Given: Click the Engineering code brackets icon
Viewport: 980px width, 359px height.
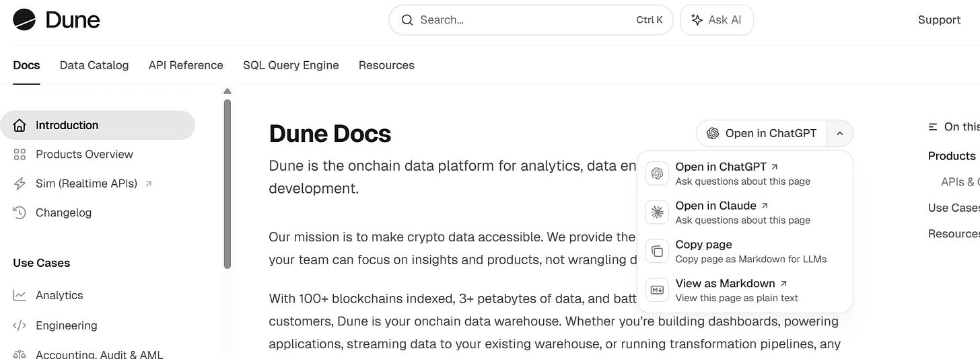Looking at the screenshot, I should (x=20, y=325).
